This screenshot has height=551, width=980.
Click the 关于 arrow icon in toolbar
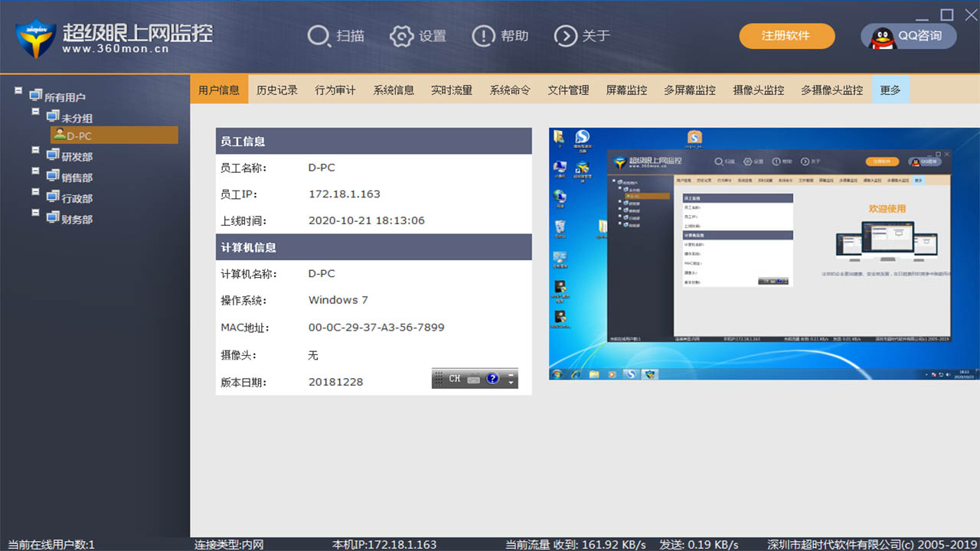point(565,35)
